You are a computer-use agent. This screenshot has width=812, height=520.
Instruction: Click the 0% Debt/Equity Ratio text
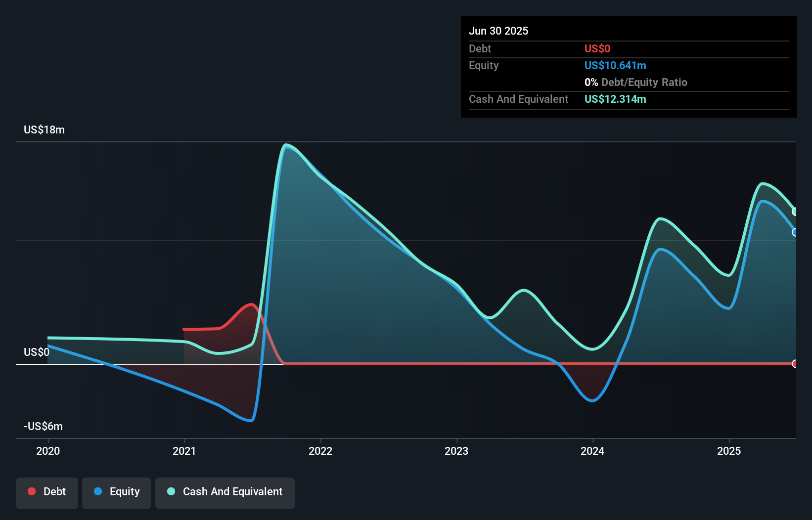coord(636,82)
